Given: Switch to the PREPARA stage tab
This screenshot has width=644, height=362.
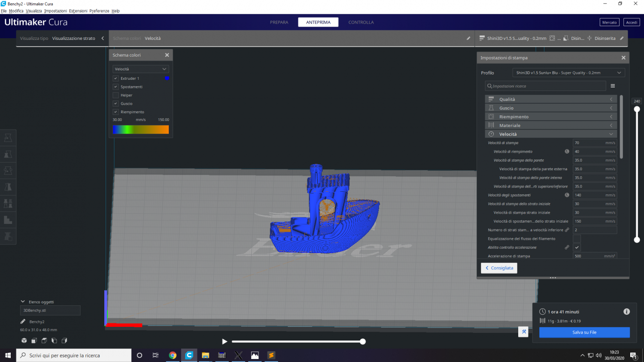Looking at the screenshot, I should point(279,22).
